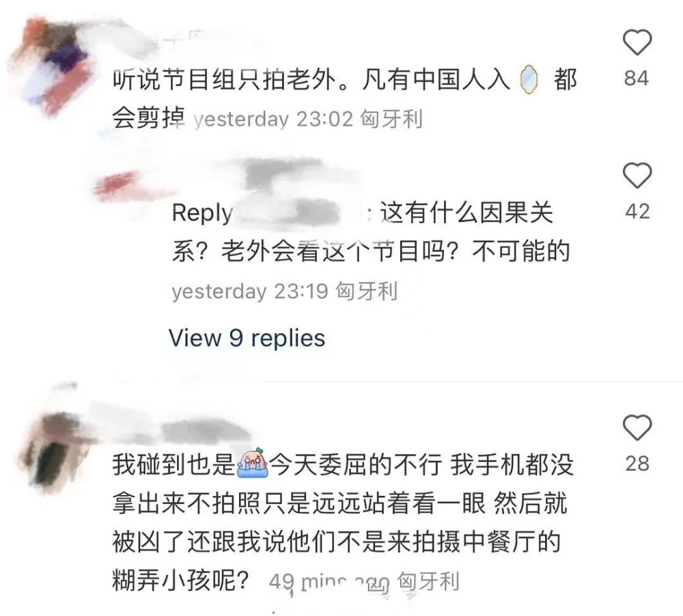
Task: Tap the 42 like count
Action: pyautogui.click(x=637, y=211)
